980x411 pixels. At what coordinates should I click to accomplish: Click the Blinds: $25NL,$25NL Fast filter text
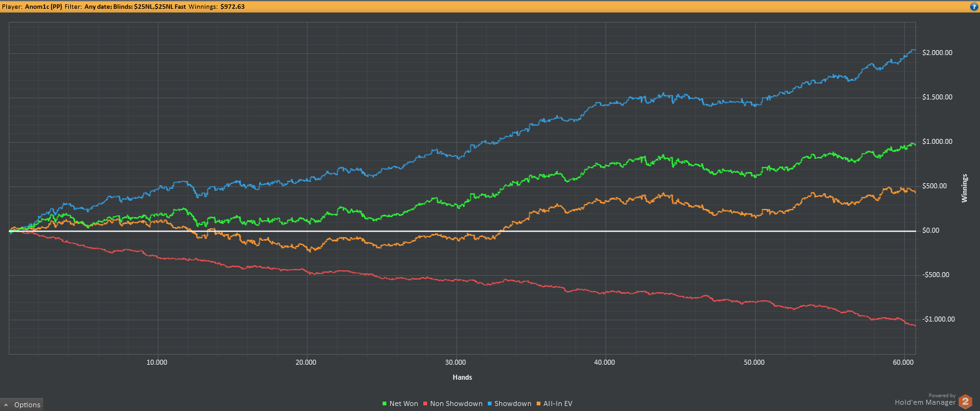150,6
